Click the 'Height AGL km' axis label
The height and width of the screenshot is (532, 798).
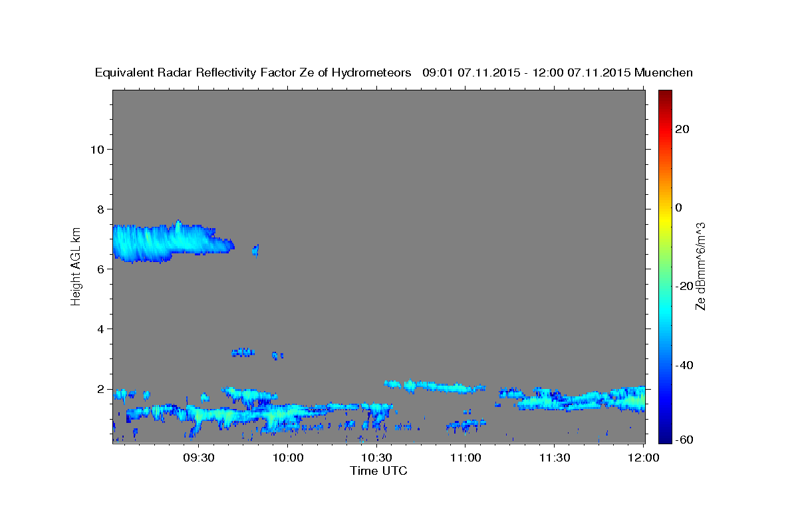click(76, 266)
